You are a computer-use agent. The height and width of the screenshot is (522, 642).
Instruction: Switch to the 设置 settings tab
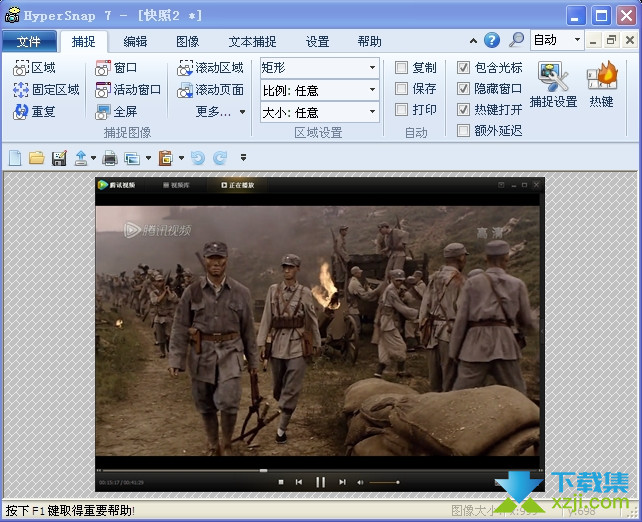pyautogui.click(x=318, y=41)
